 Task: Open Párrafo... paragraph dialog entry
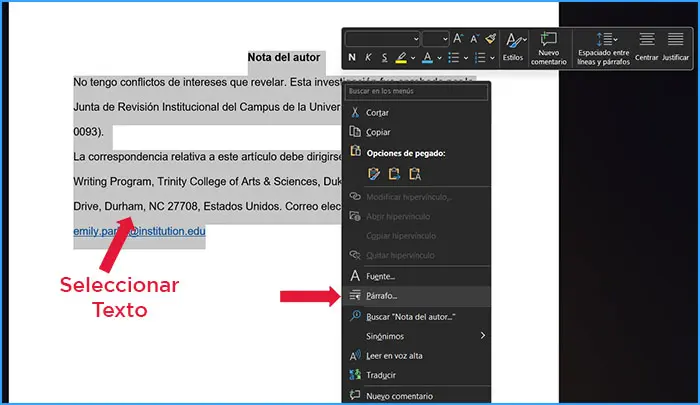[x=416, y=296]
